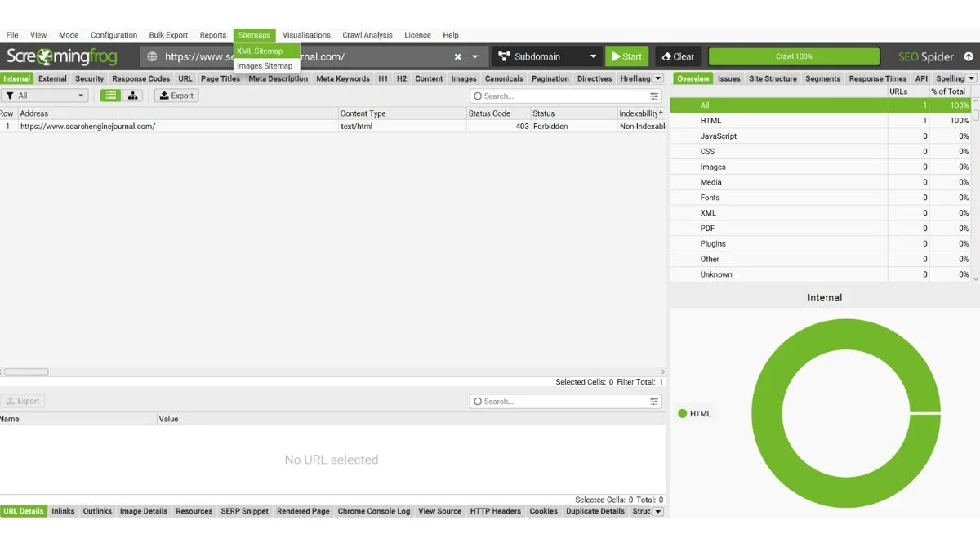Switch to the External tab
980x547 pixels.
tap(52, 78)
